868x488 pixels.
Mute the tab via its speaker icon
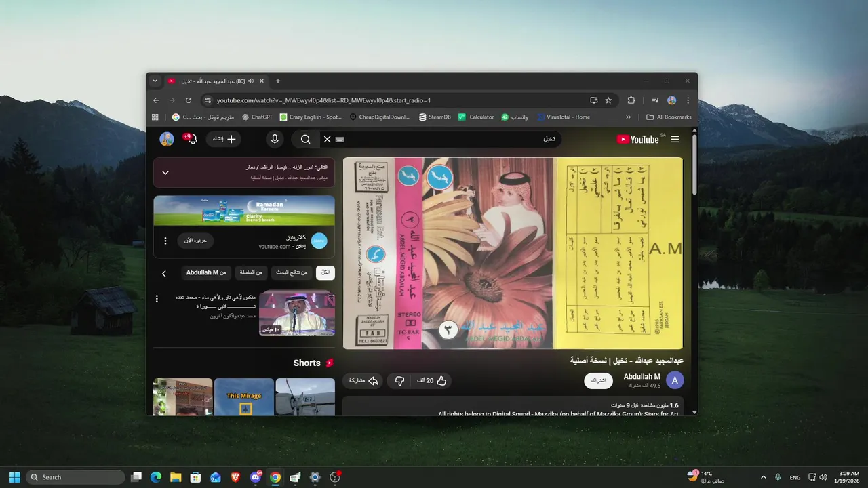coord(251,81)
